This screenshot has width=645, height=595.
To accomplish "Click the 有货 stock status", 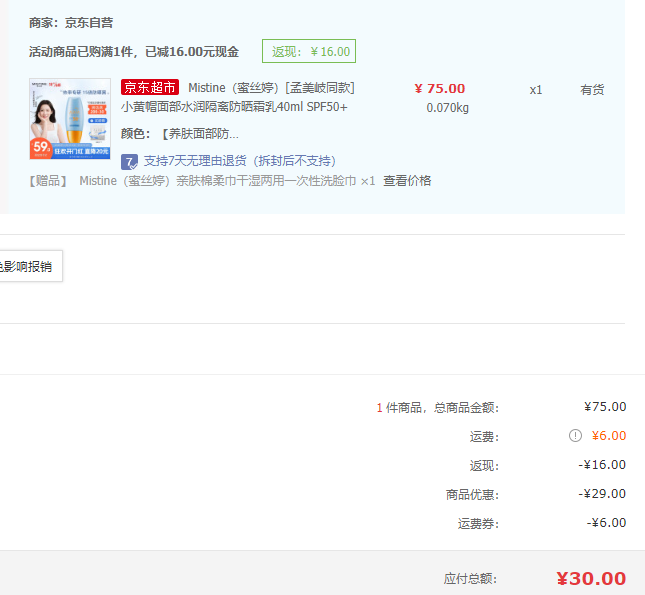I will click(592, 90).
